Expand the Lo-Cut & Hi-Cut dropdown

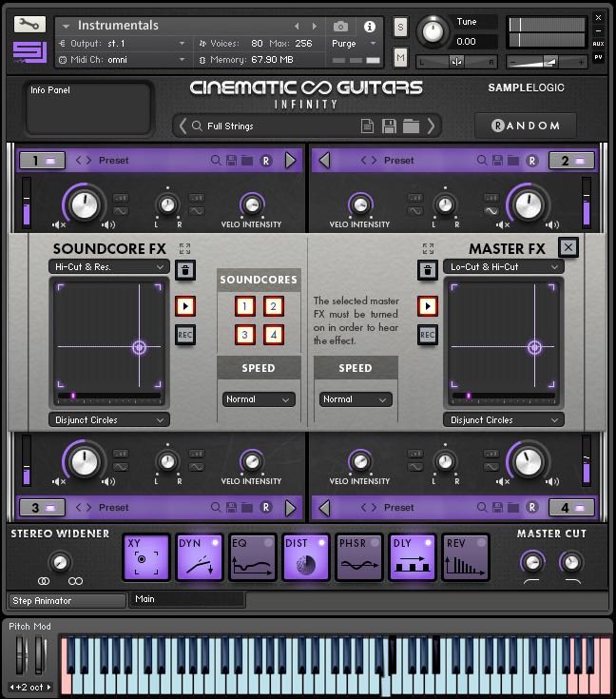[504, 267]
